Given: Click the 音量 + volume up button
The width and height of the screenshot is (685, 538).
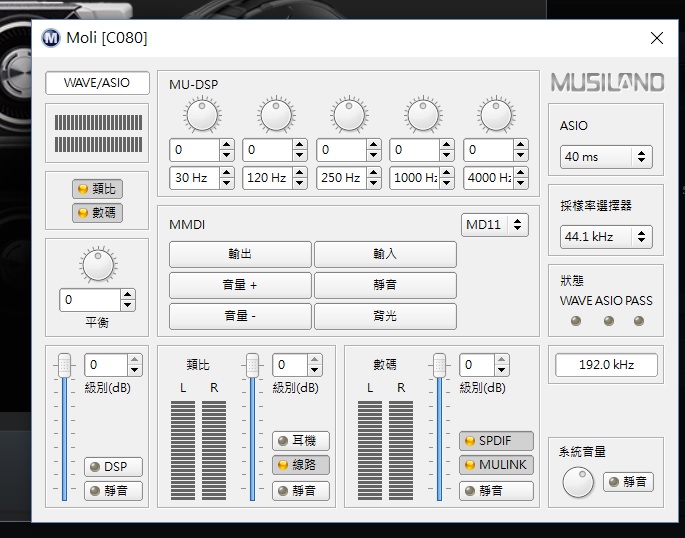Looking at the screenshot, I should [240, 285].
